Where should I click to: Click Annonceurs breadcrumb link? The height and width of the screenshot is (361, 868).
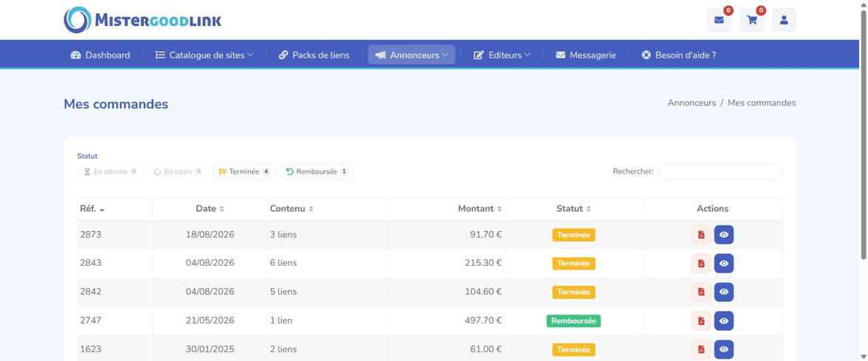(692, 103)
